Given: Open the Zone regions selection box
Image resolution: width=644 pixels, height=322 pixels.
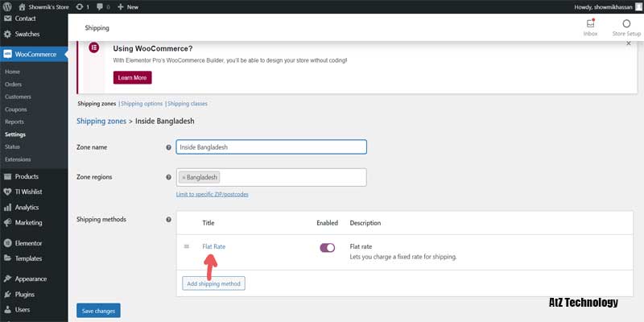Looking at the screenshot, I should click(x=290, y=177).
